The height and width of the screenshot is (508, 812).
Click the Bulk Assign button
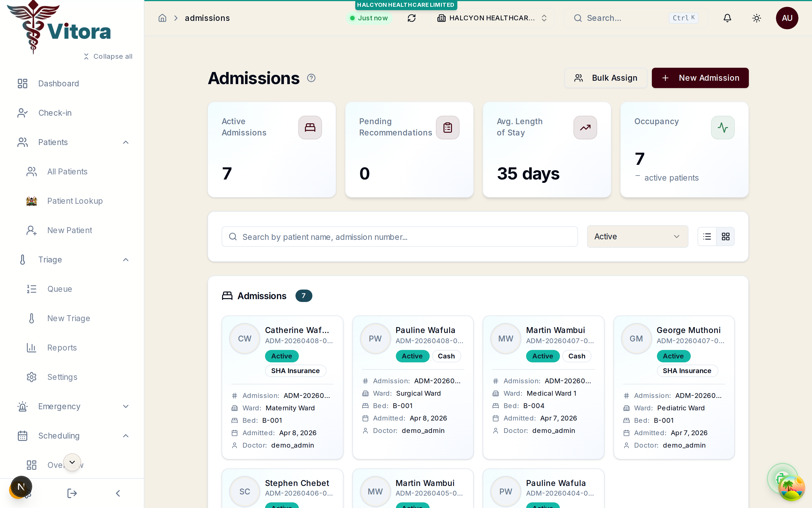[606, 78]
